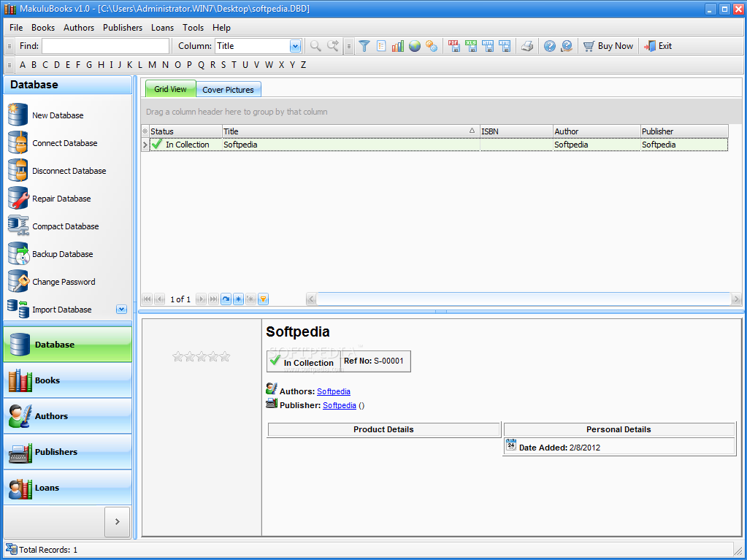
Task: Export to HTML using the HTM icon
Action: (x=488, y=46)
